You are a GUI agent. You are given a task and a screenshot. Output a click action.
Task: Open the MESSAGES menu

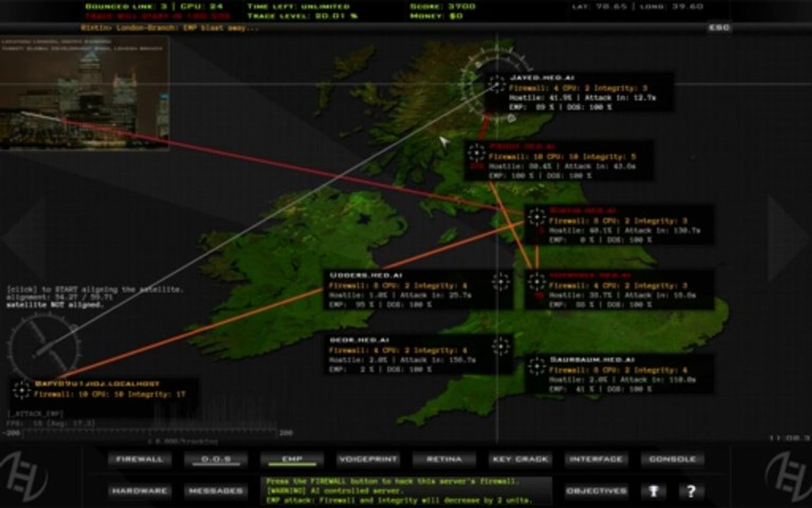click(x=216, y=491)
